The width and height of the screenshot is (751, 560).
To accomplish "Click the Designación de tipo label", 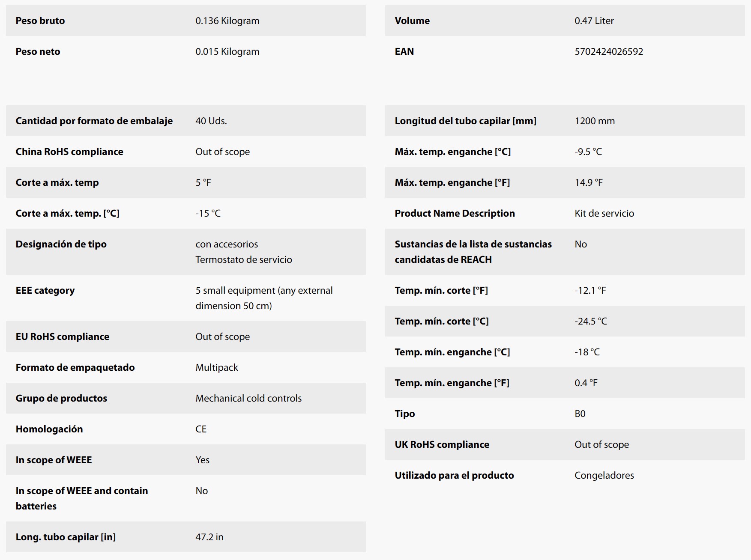I will pyautogui.click(x=61, y=244).
